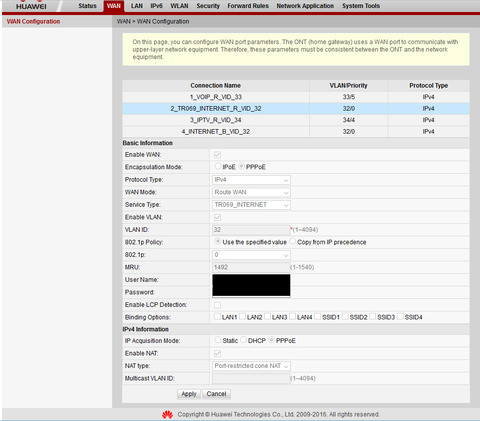Select Use the specified value policy

click(x=218, y=241)
